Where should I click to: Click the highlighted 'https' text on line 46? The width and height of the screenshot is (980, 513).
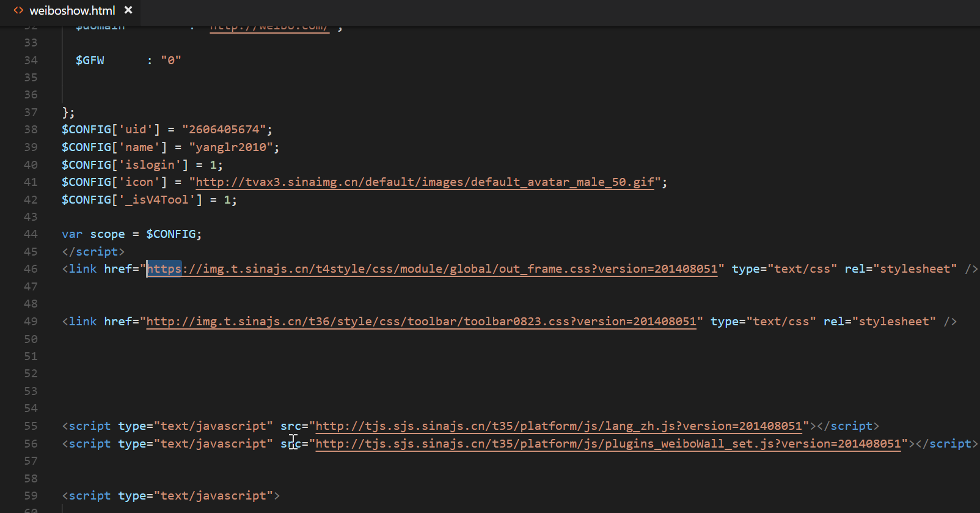click(164, 269)
